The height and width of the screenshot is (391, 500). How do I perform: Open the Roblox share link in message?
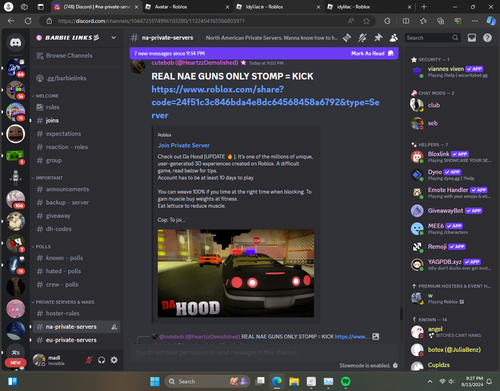tap(265, 102)
